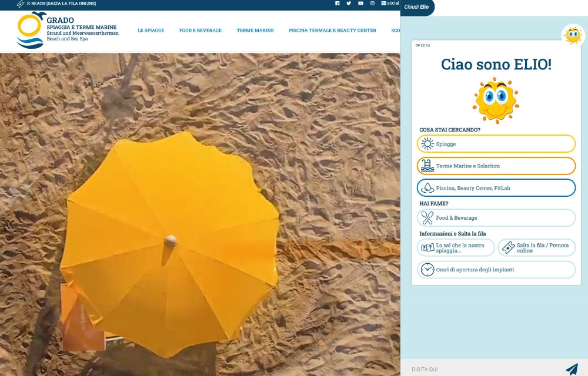This screenshot has width=588, height=376.
Task: Click the HAI FAME? label
Action: click(433, 203)
